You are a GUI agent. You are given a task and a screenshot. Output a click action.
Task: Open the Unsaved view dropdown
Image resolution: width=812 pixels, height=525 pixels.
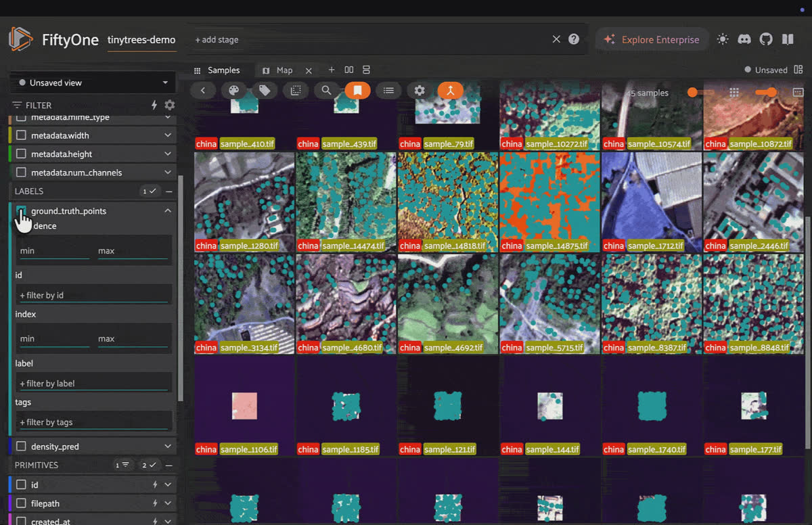(93, 83)
